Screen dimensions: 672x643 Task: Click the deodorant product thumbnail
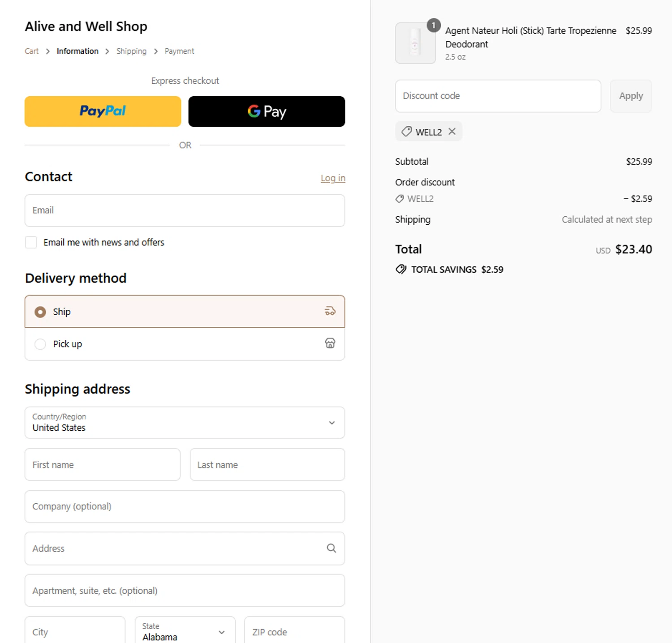415,43
